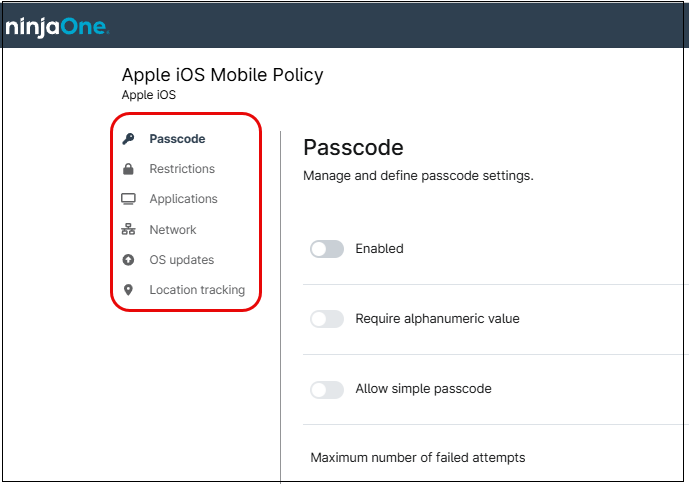Click the map pin icon for Location tracking
Image resolution: width=689 pixels, height=484 pixels.
pyautogui.click(x=128, y=290)
